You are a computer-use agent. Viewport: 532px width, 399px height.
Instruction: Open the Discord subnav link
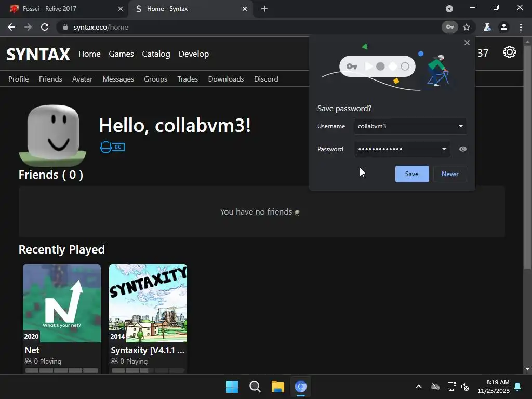[266, 79]
